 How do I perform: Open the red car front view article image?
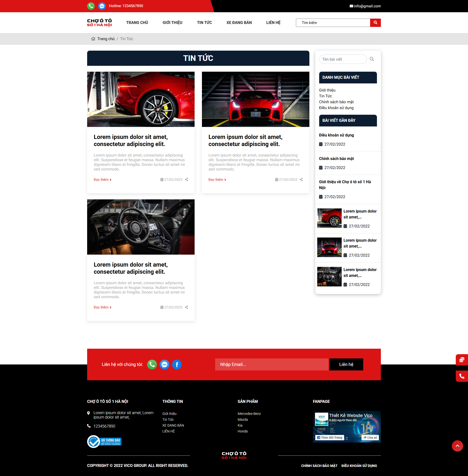click(255, 99)
